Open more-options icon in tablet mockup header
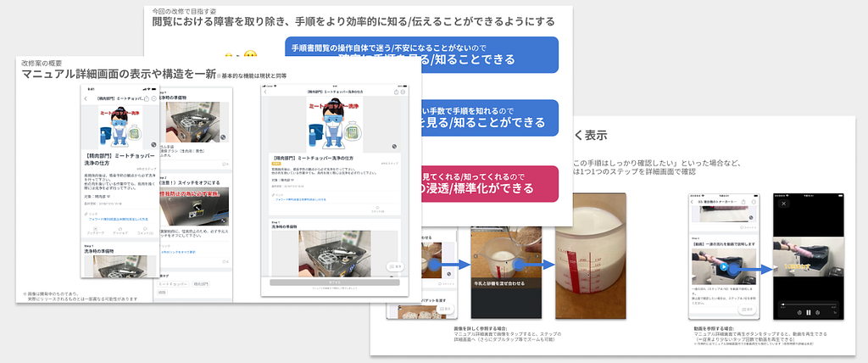The image size is (868, 363). [x=403, y=92]
